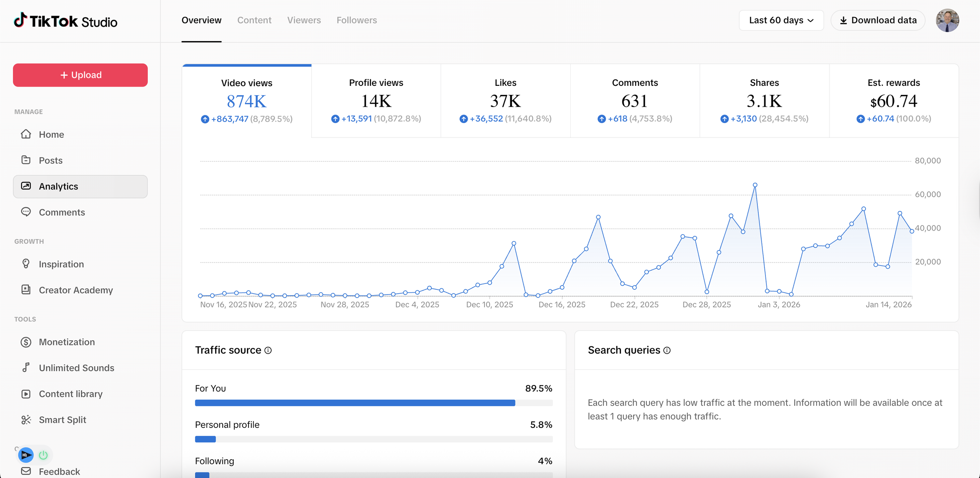Open the Smart Split tool

pyautogui.click(x=63, y=420)
